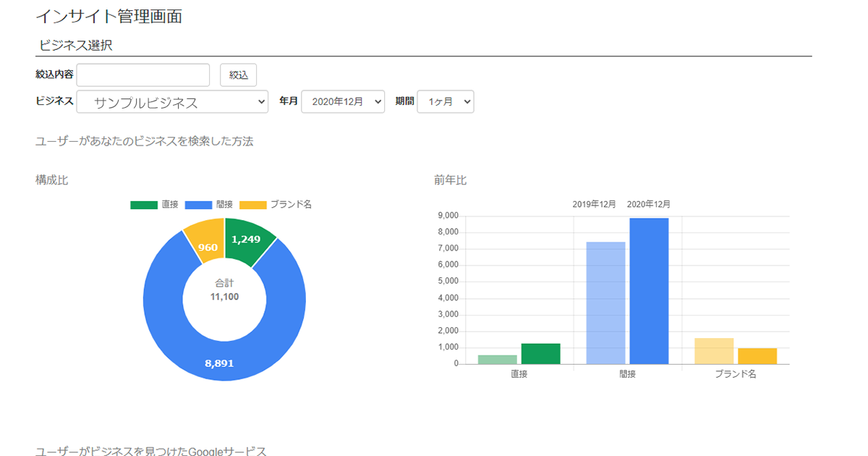Click the インサイト管理画面 page title
The width and height of the screenshot is (868, 456).
coord(109,16)
